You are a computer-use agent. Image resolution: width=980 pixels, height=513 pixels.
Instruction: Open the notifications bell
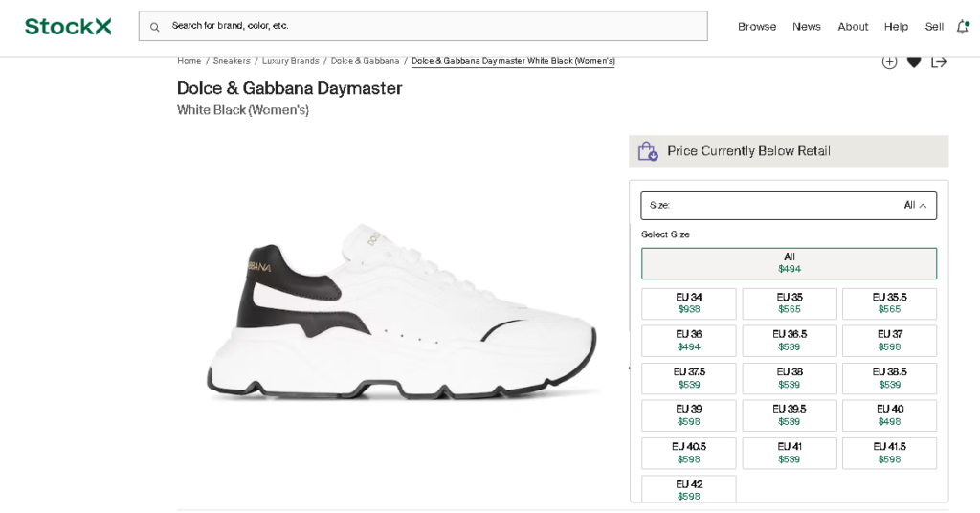962,27
